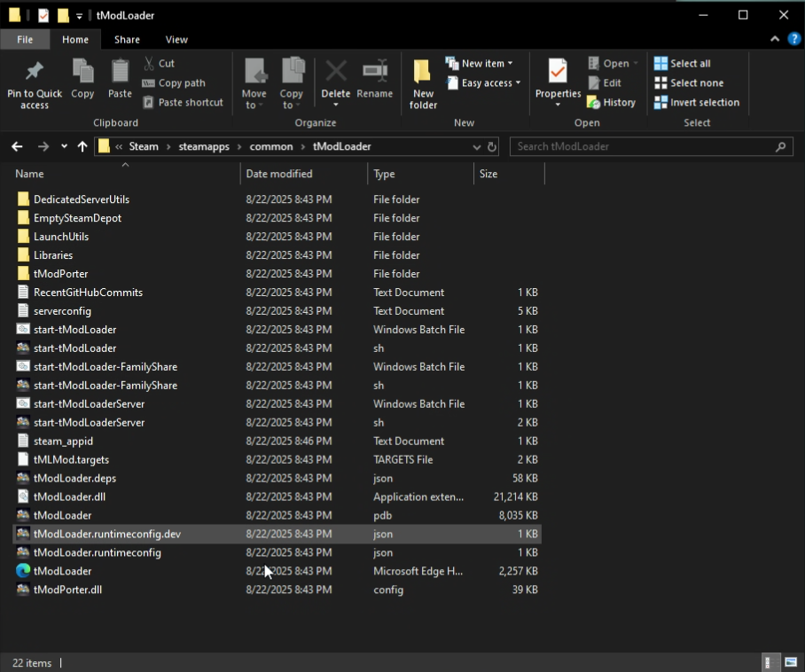Open the File menu
805x672 pixels.
click(x=25, y=40)
